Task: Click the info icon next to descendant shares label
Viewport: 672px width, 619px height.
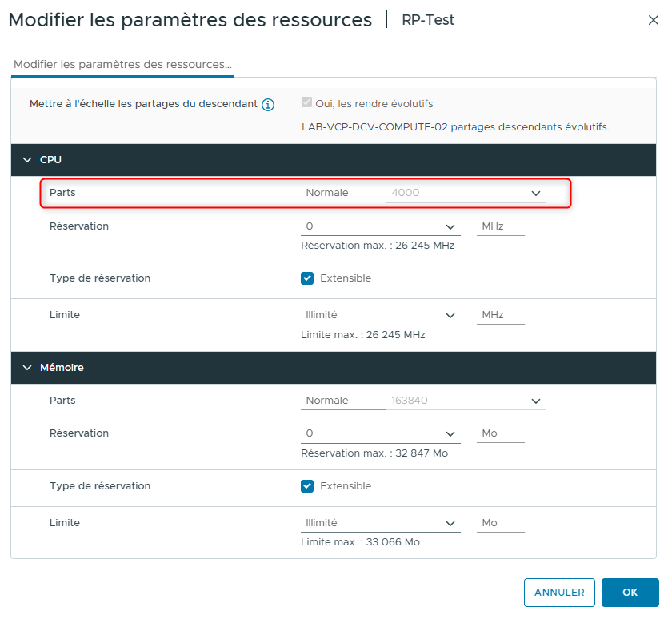Action: [268, 105]
